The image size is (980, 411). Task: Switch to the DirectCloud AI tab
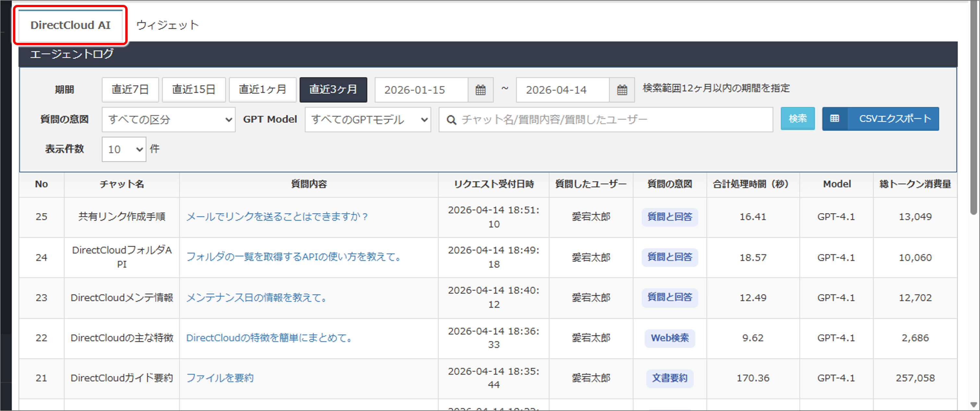tap(70, 25)
